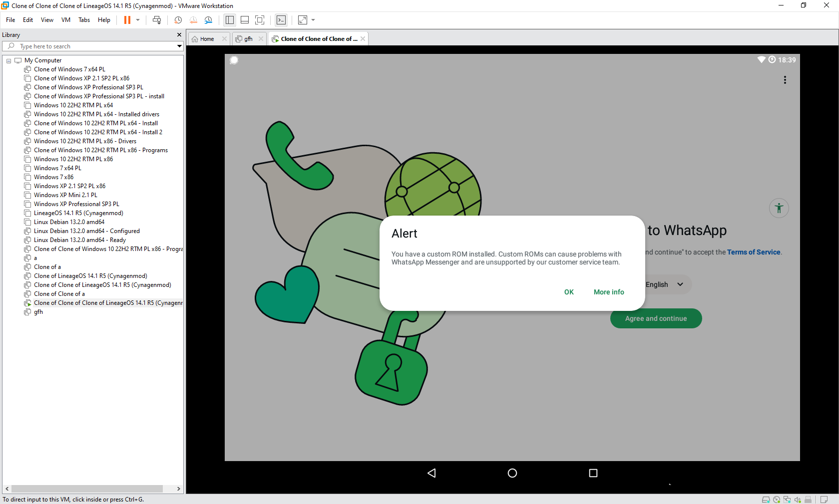The width and height of the screenshot is (839, 504).
Task: Open the VM menu
Action: point(66,20)
